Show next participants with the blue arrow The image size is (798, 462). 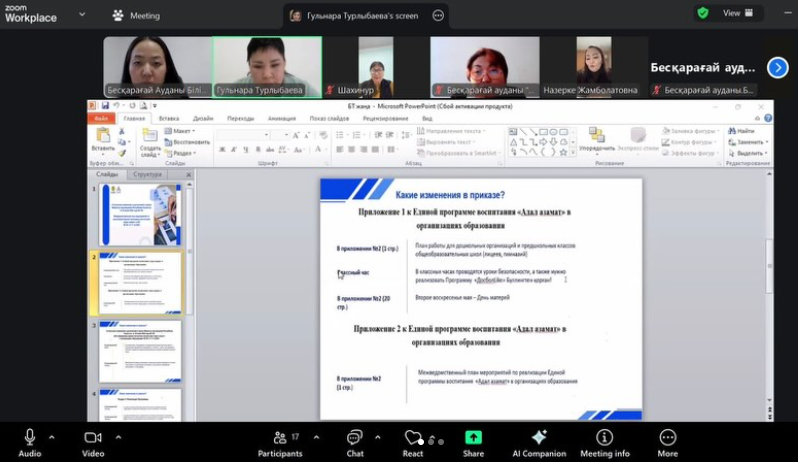point(777,67)
